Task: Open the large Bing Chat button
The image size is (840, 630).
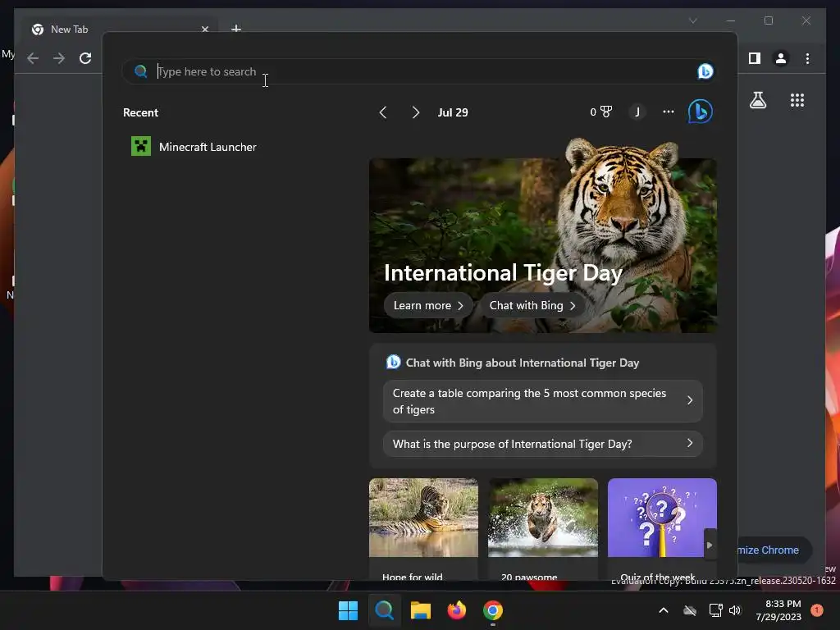Action: pyautogui.click(x=701, y=112)
